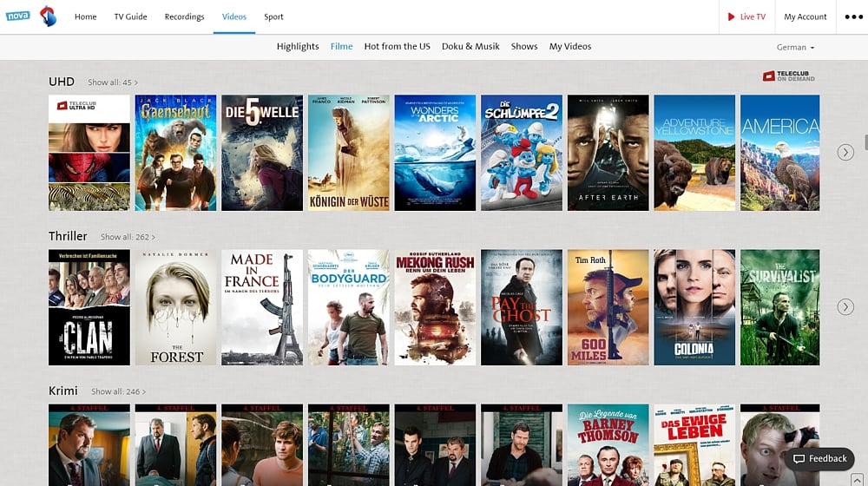This screenshot has height=486, width=868.
Task: Open Adventure Yellowstone poster
Action: 694,153
